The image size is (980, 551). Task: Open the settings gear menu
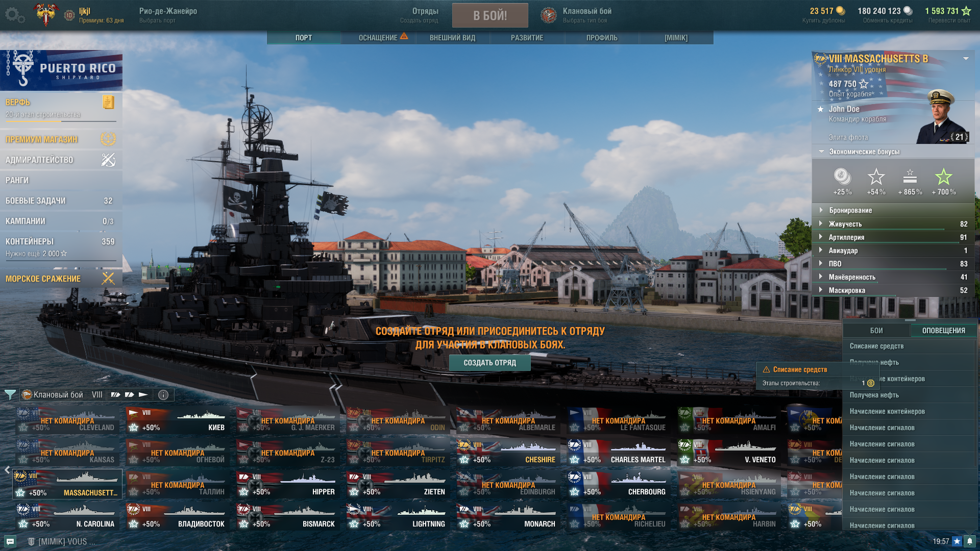(15, 15)
